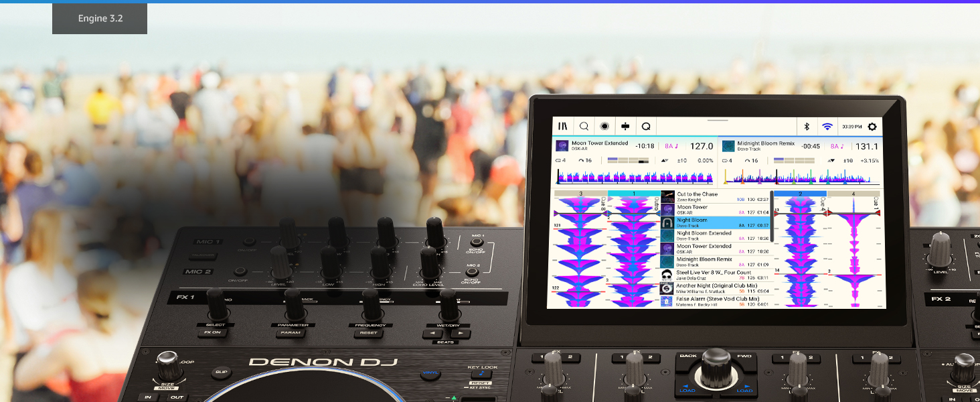Tap the 131.1 BPM readout on deck 2
The image size is (980, 402).
click(866, 146)
